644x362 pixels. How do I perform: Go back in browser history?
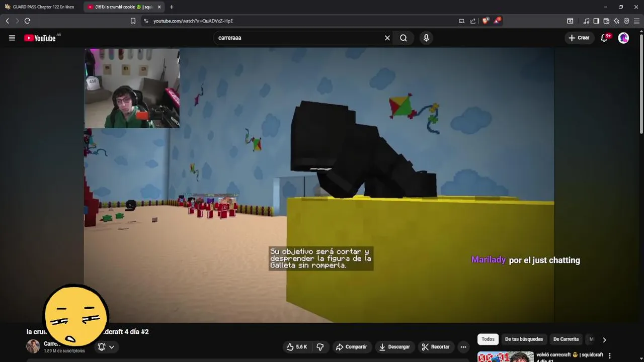click(x=7, y=21)
